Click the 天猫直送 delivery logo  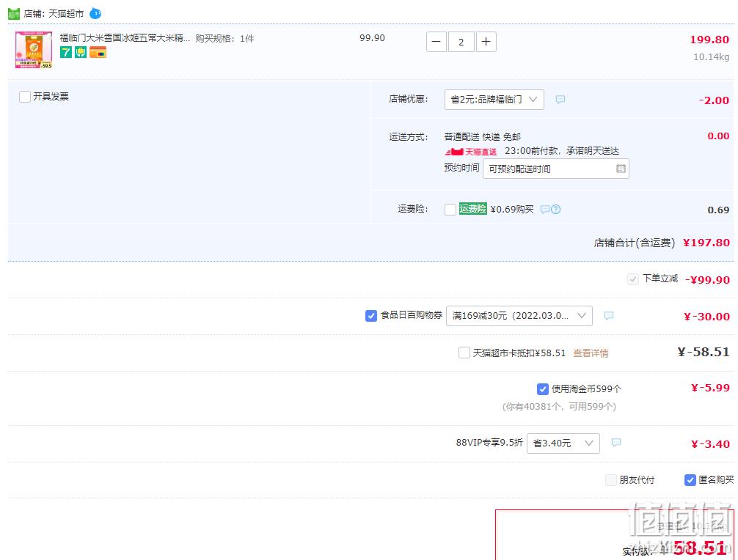(471, 152)
